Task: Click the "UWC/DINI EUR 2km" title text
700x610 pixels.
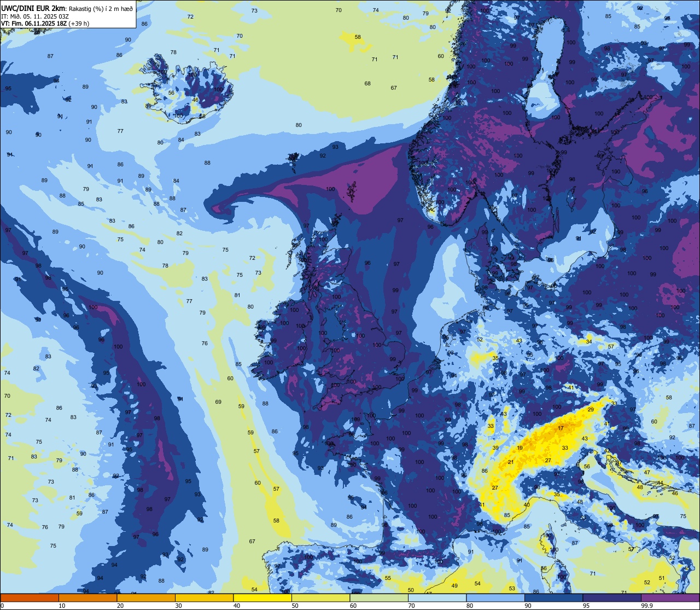Action: pos(33,8)
